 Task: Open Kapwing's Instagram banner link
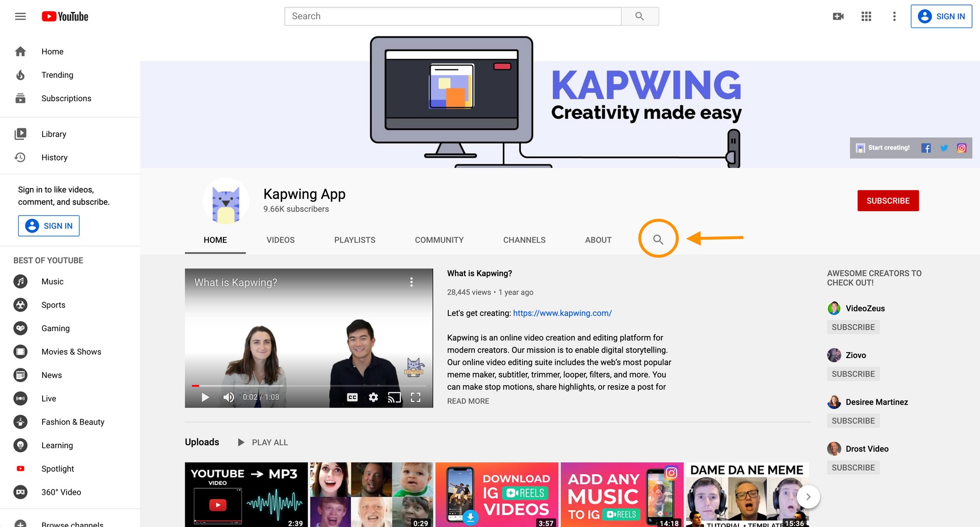click(x=961, y=148)
